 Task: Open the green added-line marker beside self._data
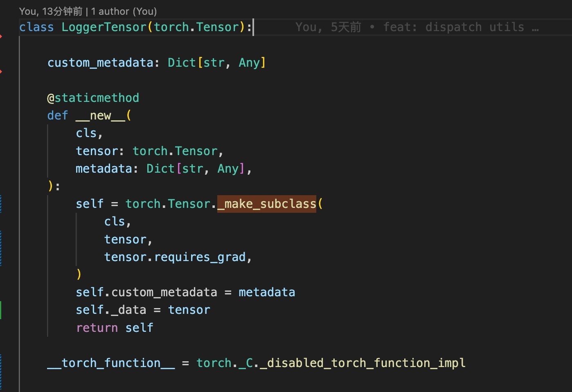point(1,310)
